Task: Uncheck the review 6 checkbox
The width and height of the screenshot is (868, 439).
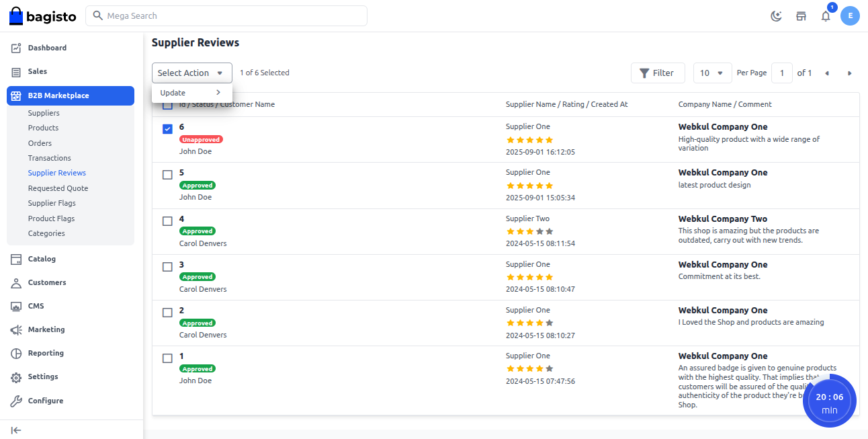Action: [167, 129]
